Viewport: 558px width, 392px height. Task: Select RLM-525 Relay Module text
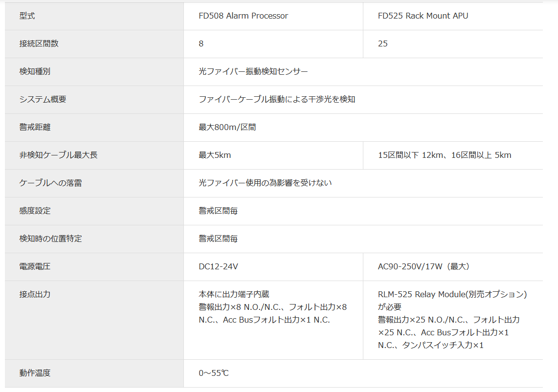(422, 294)
